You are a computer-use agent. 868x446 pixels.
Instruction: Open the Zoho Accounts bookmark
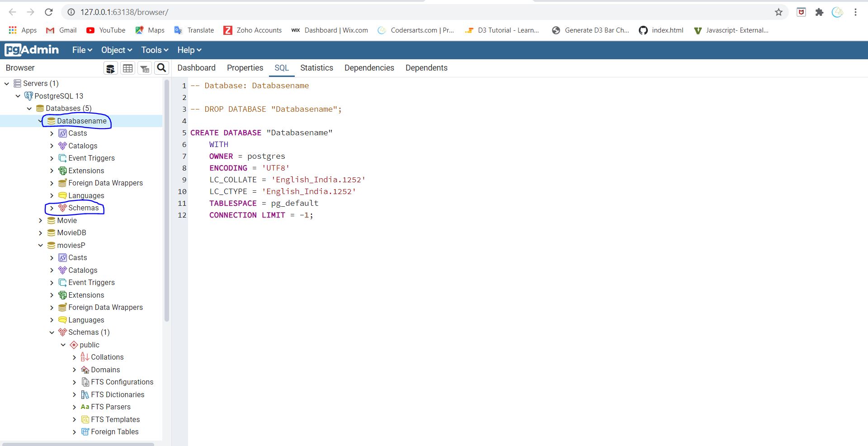pos(253,30)
